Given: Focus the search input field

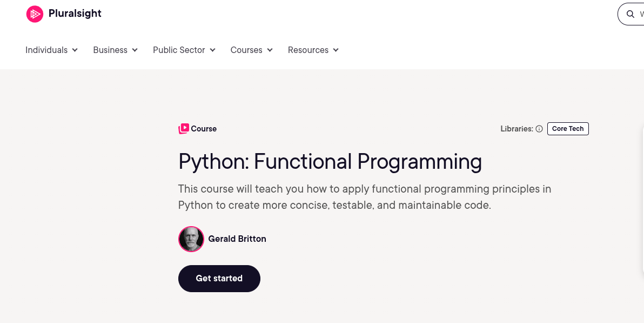Looking at the screenshot, I should [x=631, y=14].
